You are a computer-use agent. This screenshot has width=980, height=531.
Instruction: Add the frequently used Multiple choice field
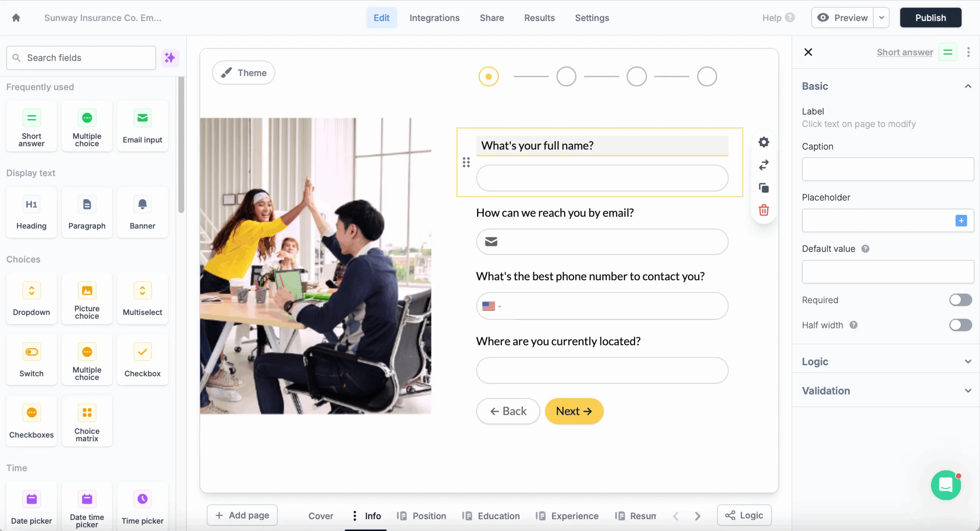coord(87,126)
